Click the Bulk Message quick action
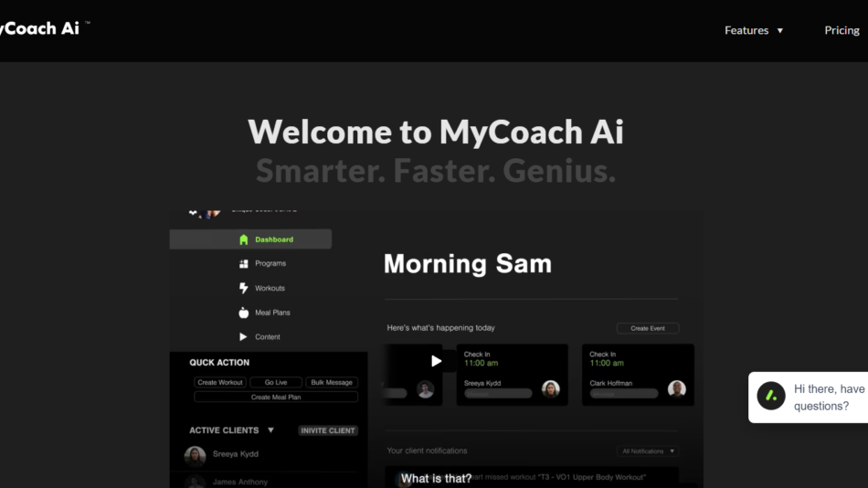Image resolution: width=868 pixels, height=488 pixels. click(332, 382)
